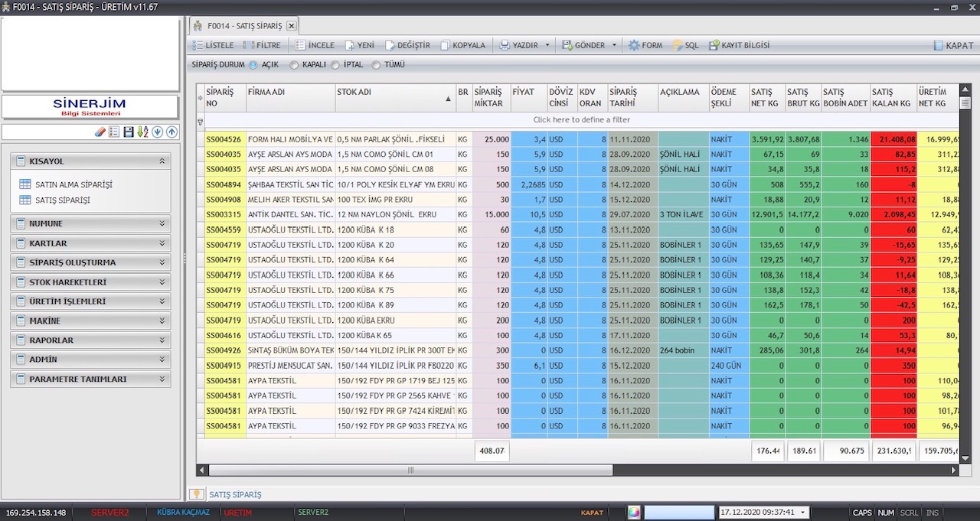
Task: Click the light blue color box in status bar
Action: 679,513
